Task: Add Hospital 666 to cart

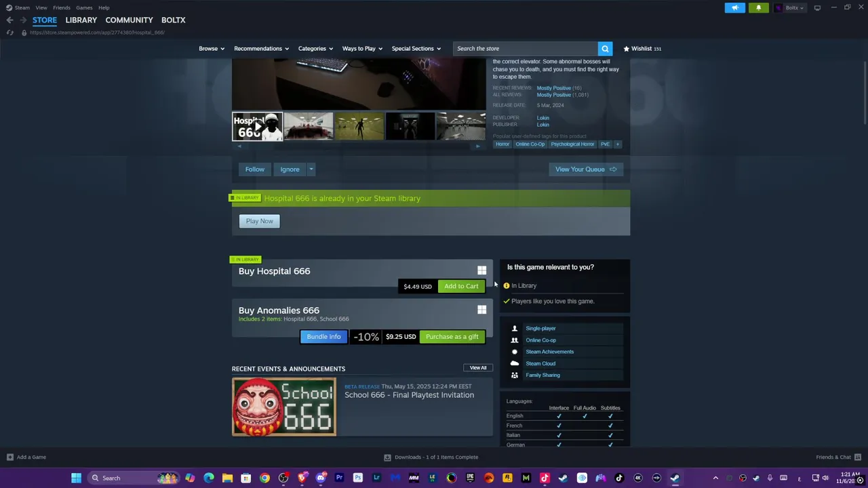Action: click(x=461, y=286)
